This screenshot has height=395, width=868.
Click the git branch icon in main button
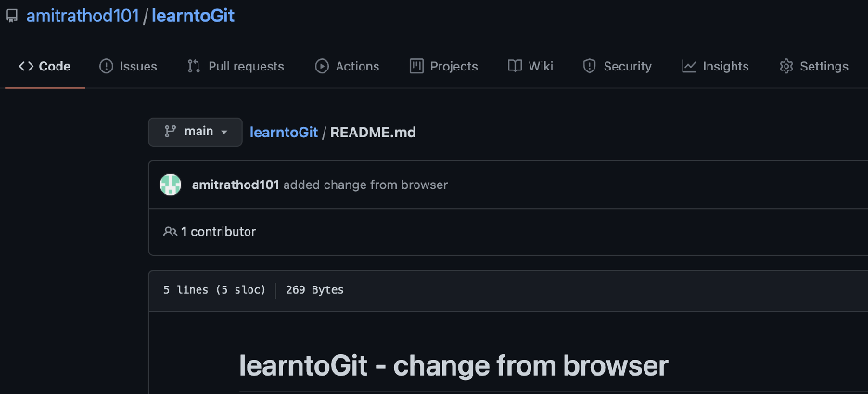pyautogui.click(x=170, y=132)
